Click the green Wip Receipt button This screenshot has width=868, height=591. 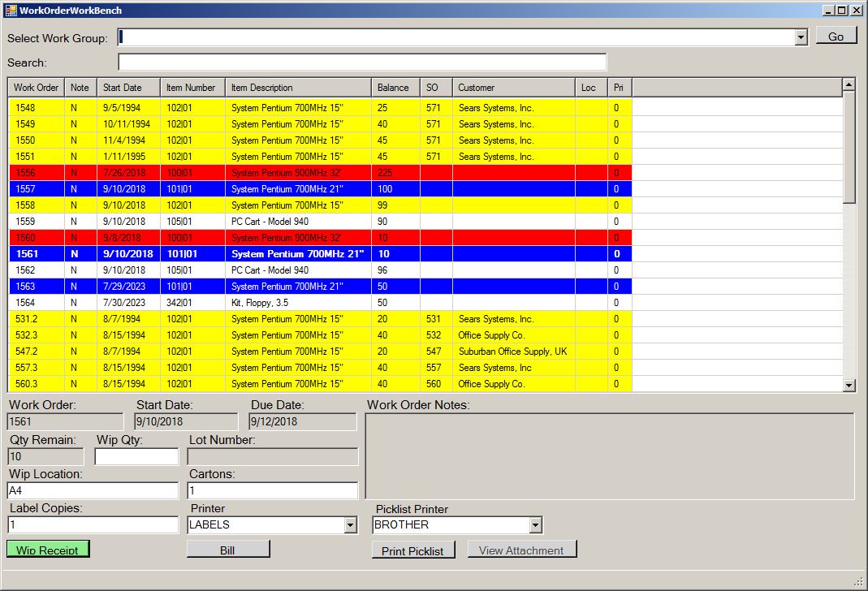[48, 550]
